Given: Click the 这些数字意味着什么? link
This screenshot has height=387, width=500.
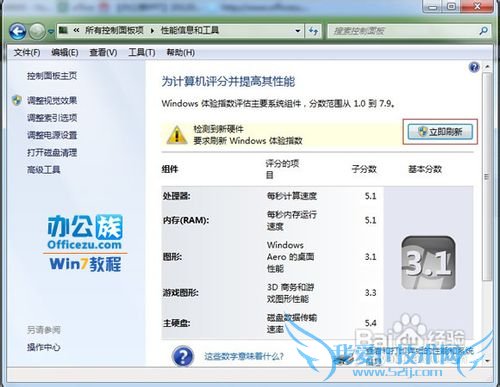Looking at the screenshot, I should (x=244, y=357).
